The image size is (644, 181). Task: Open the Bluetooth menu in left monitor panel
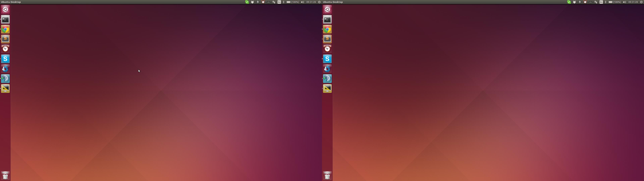tap(283, 2)
